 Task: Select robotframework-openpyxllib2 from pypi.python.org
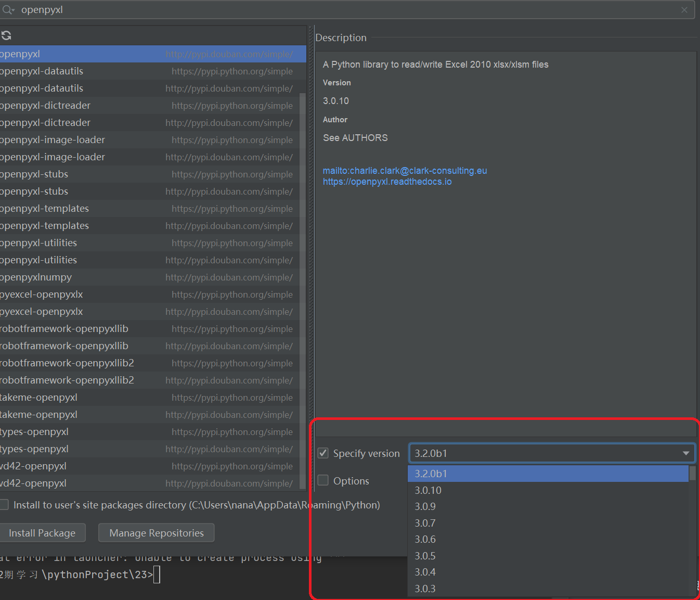(150, 363)
